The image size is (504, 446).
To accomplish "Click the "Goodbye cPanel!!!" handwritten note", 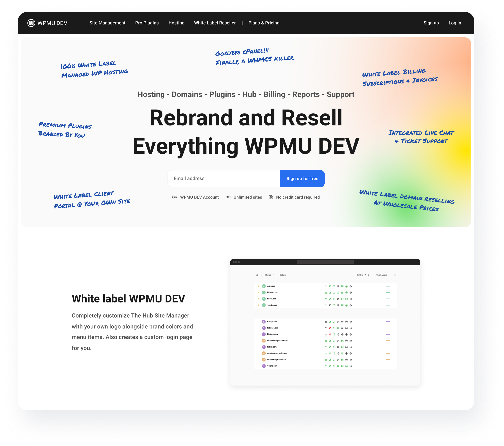I will click(x=242, y=52).
